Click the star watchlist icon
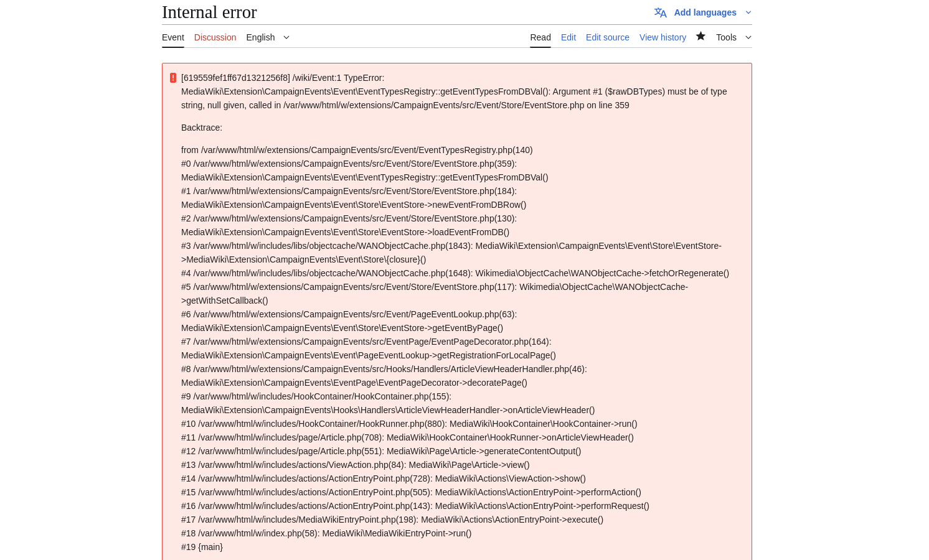929x560 pixels. (x=700, y=36)
